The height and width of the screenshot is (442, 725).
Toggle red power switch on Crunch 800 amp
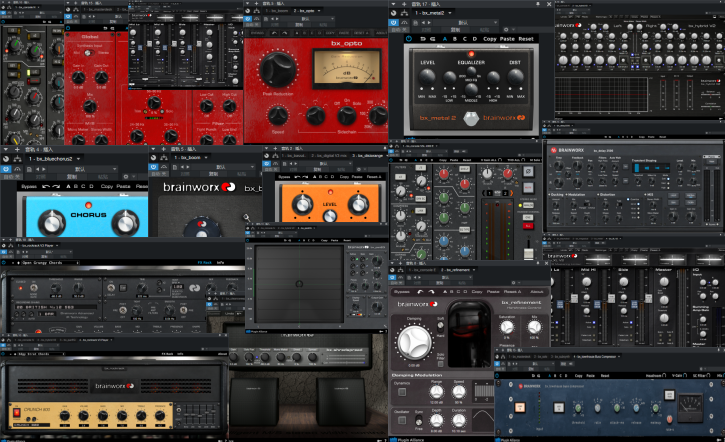click(17, 412)
